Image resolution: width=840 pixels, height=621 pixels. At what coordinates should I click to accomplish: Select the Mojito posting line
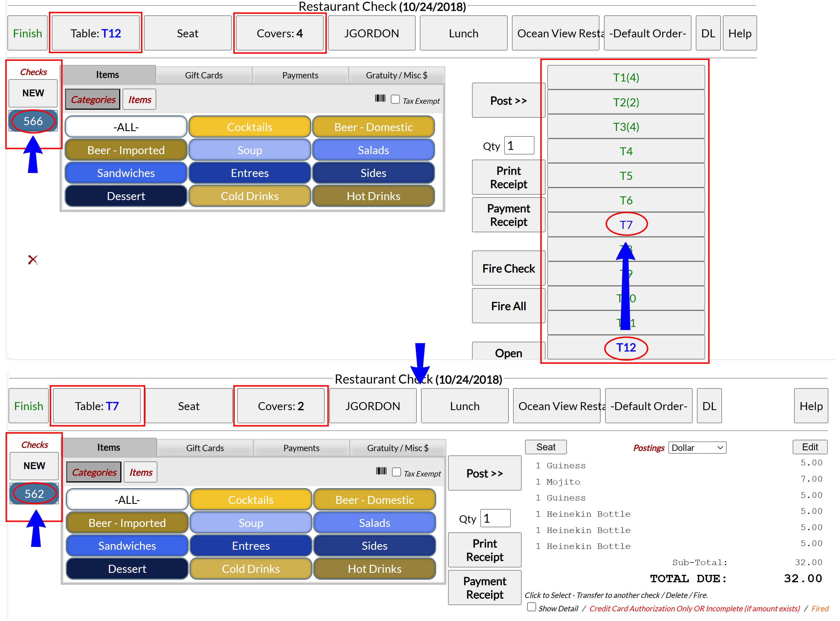coord(563,482)
